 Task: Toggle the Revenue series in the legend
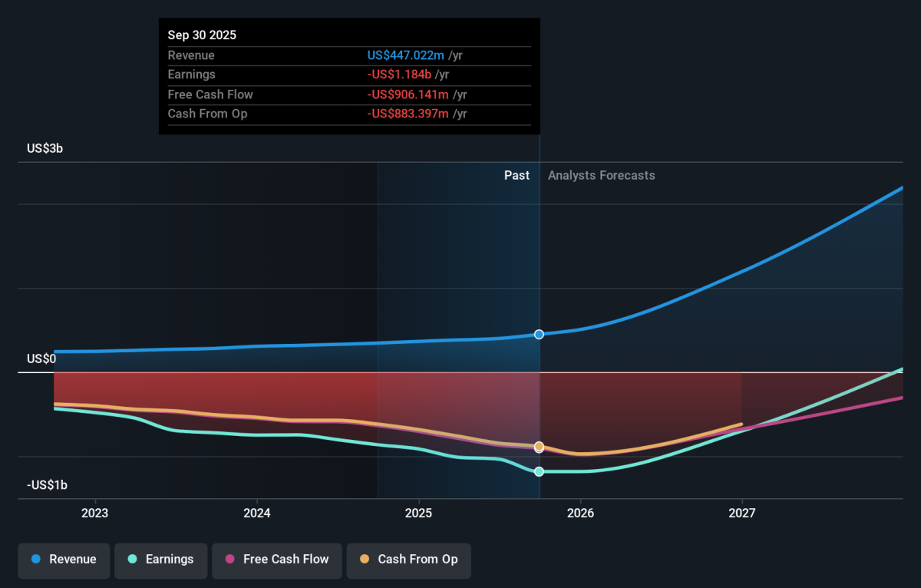64,560
